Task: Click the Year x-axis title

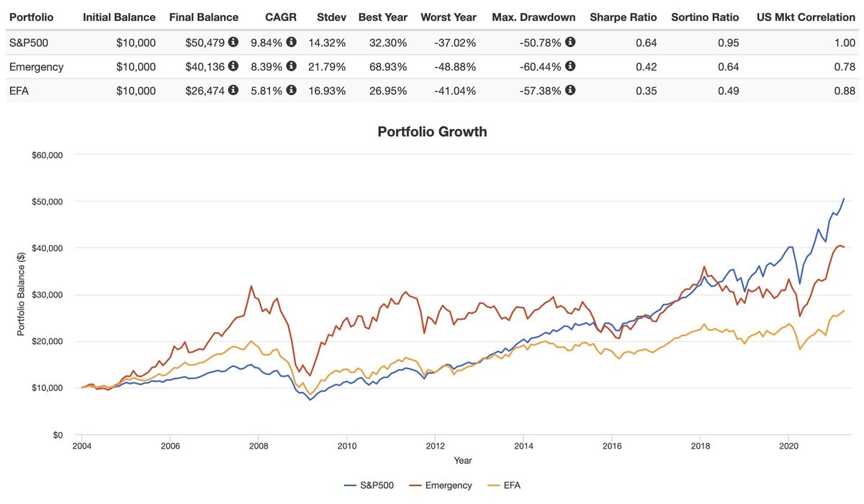Action: 463,460
